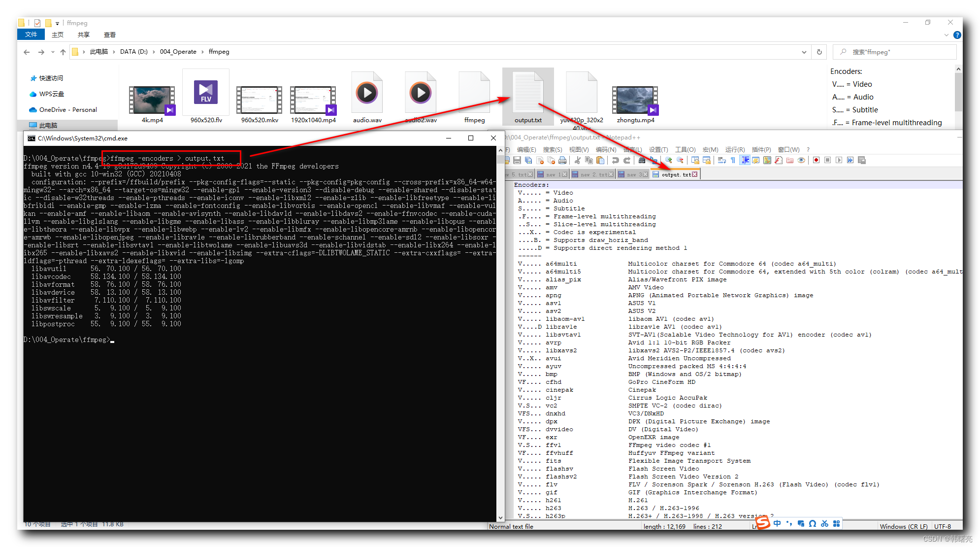Click 004_Operate in the breadcrumb path
The width and height of the screenshot is (980, 547).
(178, 52)
